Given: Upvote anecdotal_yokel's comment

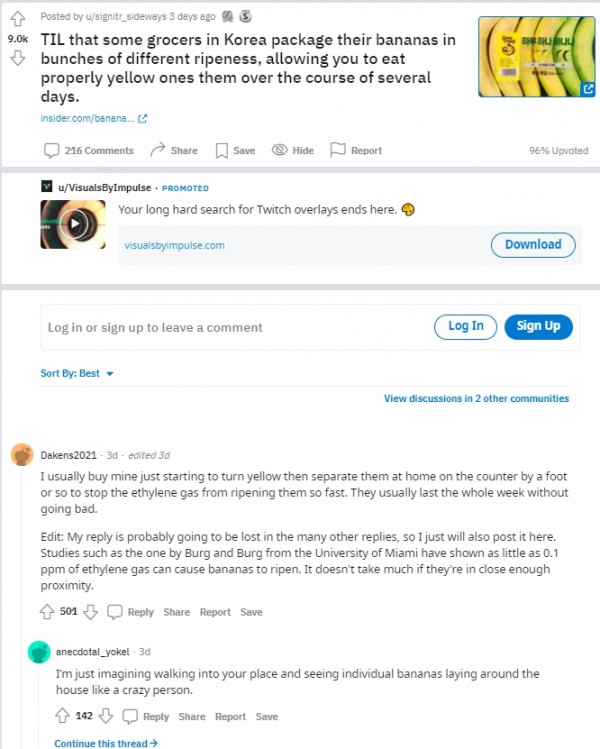Looking at the screenshot, I should 62,716.
